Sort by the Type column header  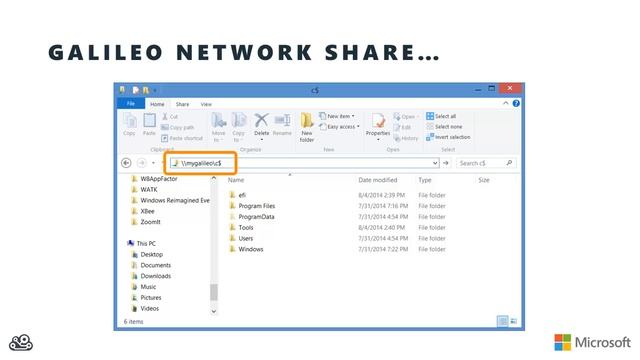click(425, 180)
